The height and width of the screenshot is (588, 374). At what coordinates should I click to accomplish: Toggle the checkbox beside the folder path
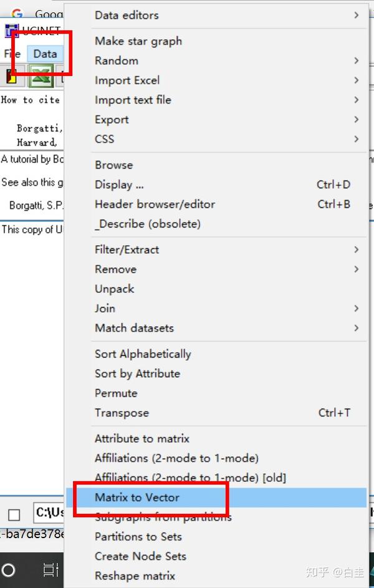tap(14, 514)
